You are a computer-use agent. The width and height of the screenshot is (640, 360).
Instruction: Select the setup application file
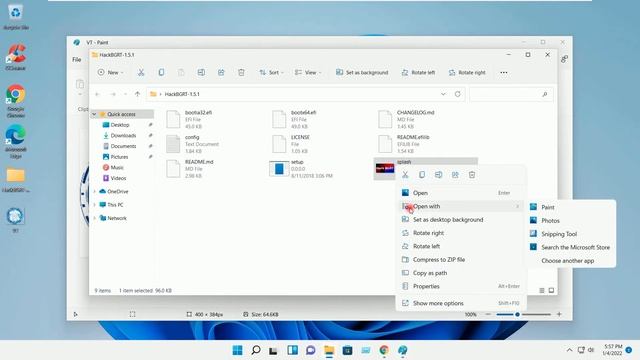click(302, 169)
